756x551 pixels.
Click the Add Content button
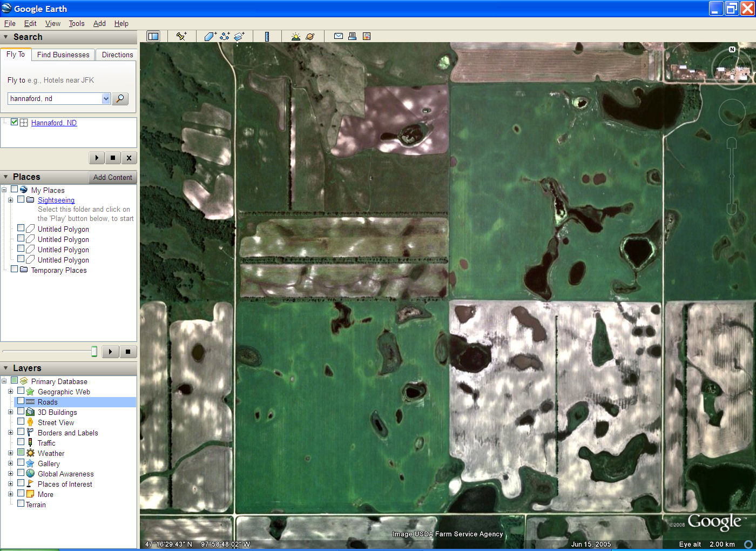tap(112, 177)
